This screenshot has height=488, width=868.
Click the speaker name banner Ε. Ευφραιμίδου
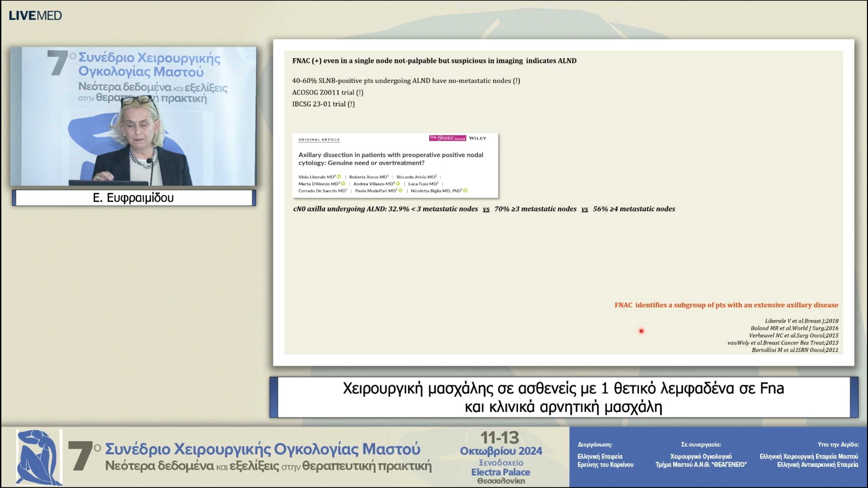click(x=133, y=198)
